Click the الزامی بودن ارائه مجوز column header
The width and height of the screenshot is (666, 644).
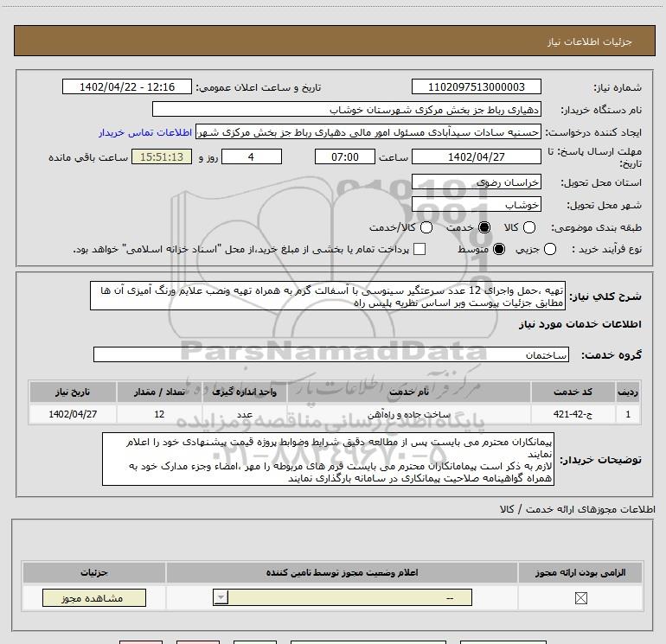point(580,572)
